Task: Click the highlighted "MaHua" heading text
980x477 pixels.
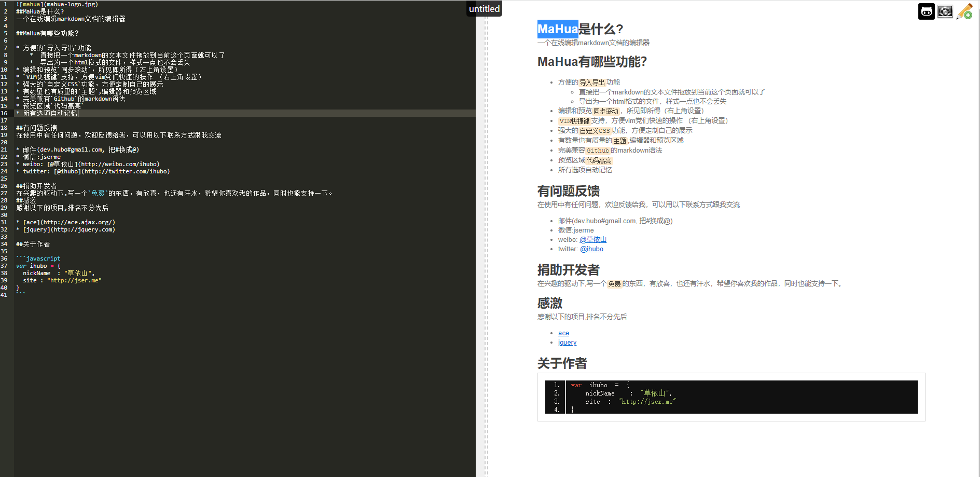Action: click(557, 29)
